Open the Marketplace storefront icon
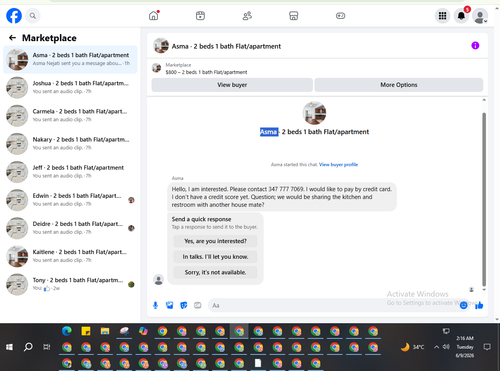The width and height of the screenshot is (500, 371). tap(293, 16)
